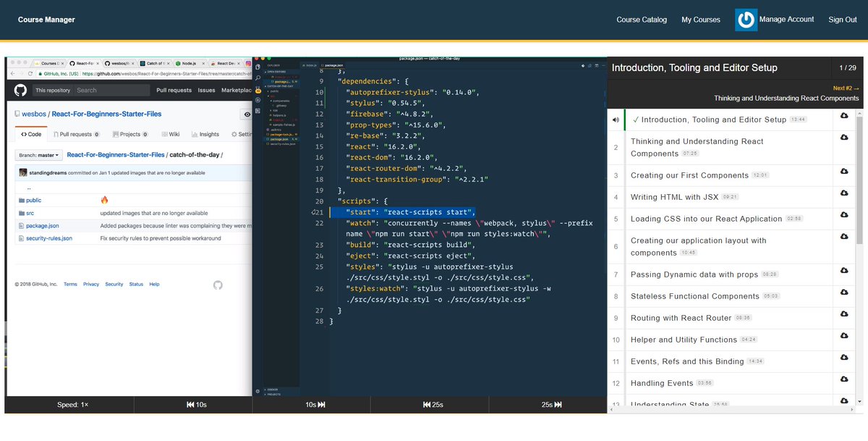The image size is (868, 441).
Task: Click the speaker icon beside the playing lesson
Action: tap(616, 119)
